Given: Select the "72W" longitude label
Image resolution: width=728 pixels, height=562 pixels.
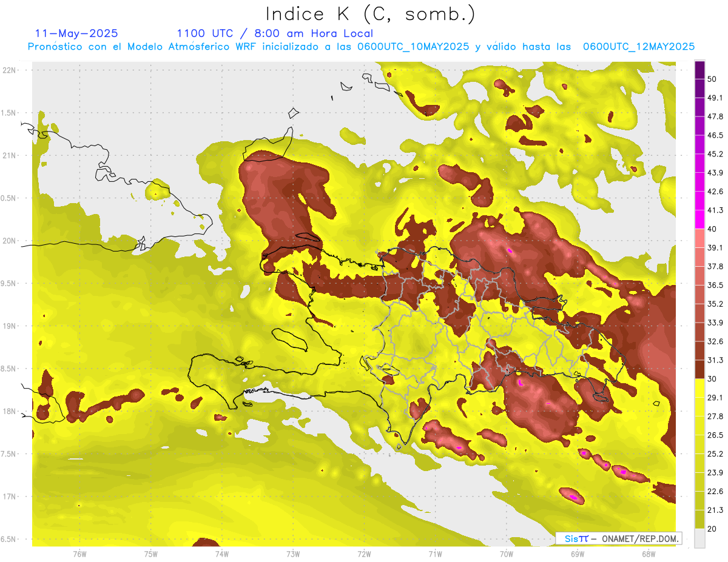Looking at the screenshot, I should (364, 554).
